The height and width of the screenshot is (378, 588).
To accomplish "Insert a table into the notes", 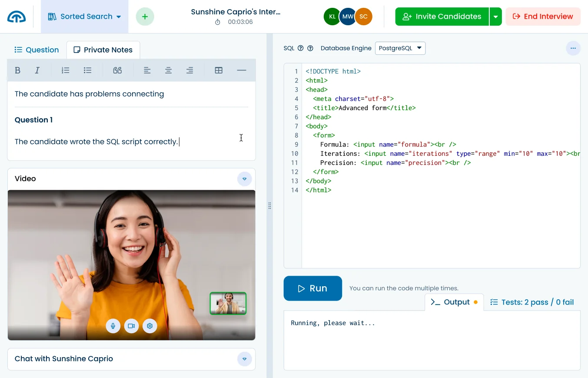I will tap(219, 70).
